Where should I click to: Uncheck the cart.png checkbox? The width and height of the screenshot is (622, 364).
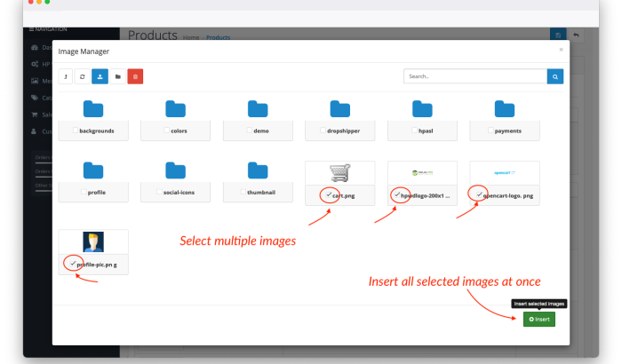coord(329,194)
